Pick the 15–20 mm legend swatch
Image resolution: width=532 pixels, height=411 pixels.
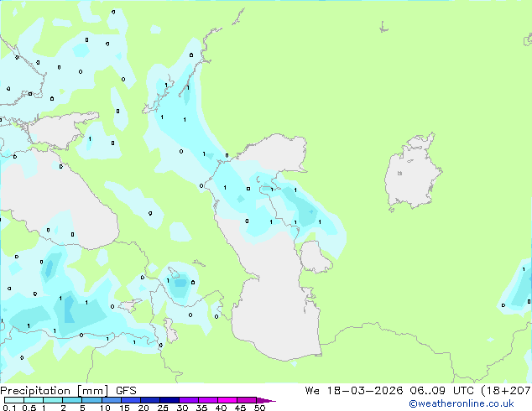(x=131, y=400)
